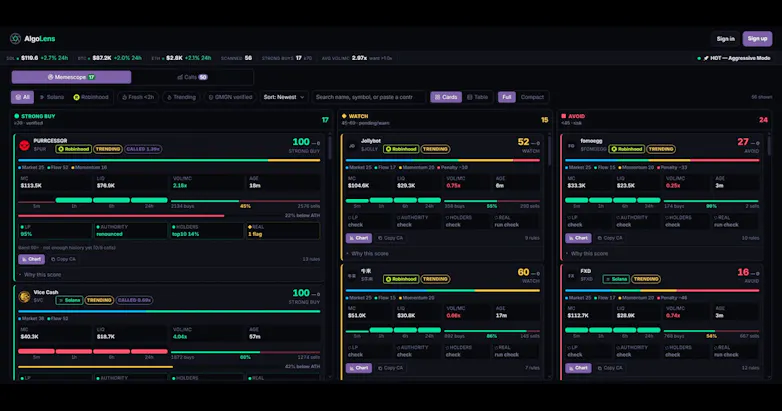This screenshot has height=411, width=782.
Task: Open the Calls tab
Action: pos(192,77)
